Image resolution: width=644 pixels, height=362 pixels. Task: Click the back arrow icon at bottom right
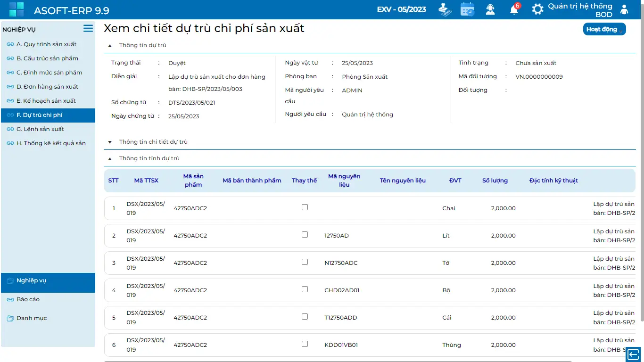(x=633, y=354)
